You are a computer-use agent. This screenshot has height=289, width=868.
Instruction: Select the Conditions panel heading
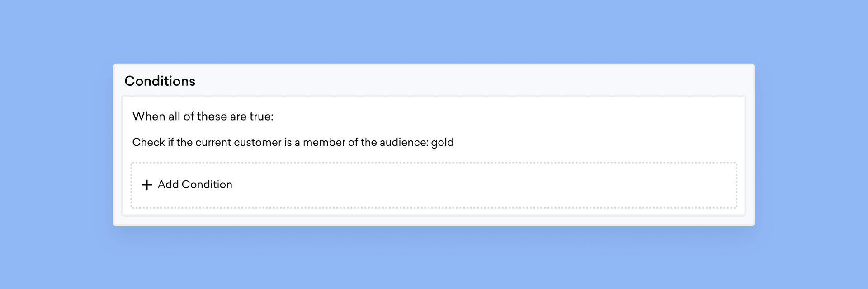(x=160, y=81)
